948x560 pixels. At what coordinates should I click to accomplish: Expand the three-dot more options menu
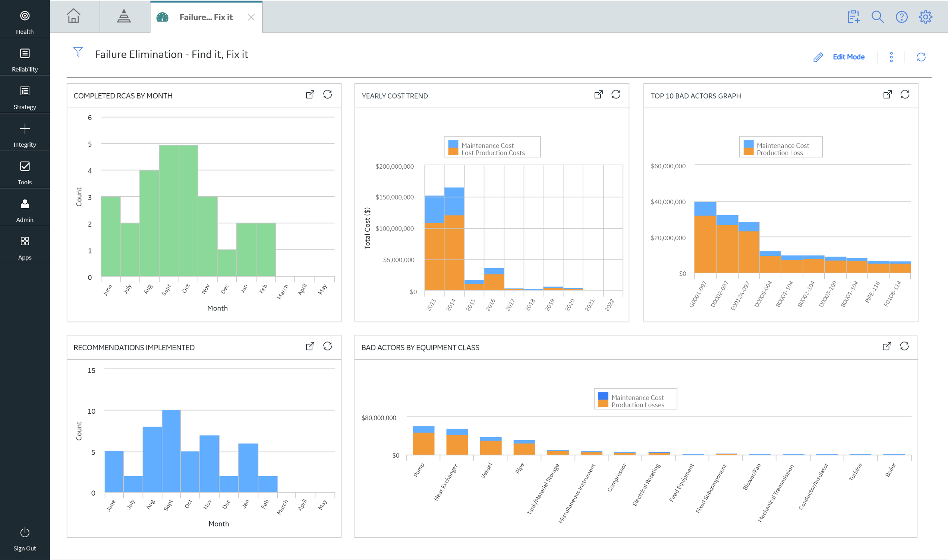tap(891, 57)
